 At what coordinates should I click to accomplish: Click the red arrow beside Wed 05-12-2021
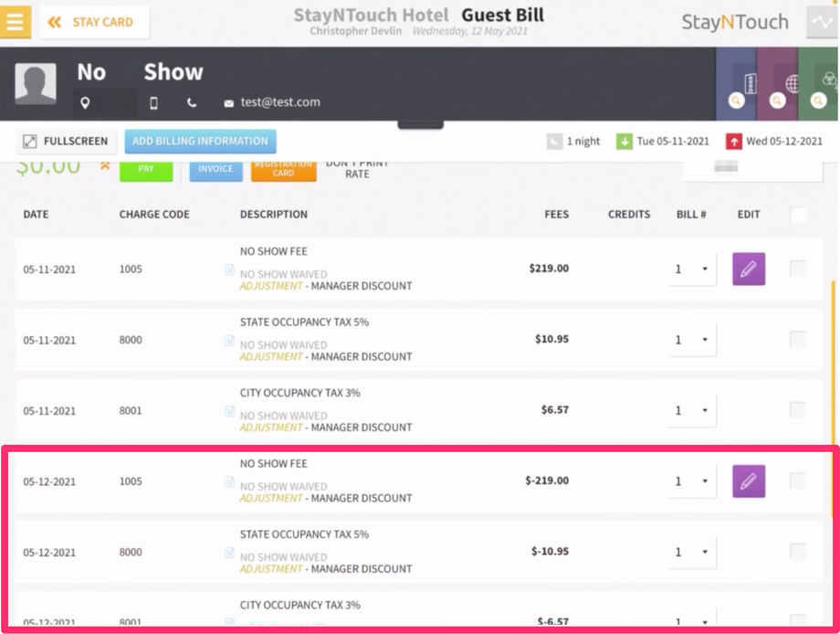[x=736, y=141]
